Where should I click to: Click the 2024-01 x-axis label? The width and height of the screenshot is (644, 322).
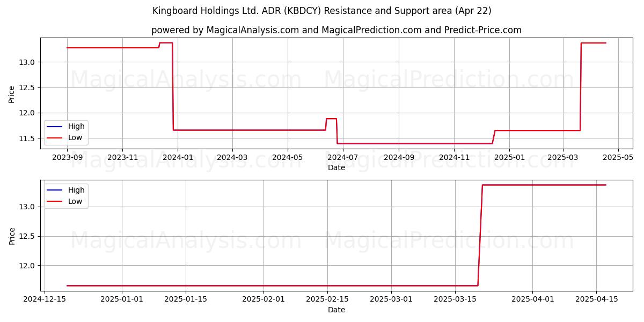tap(178, 157)
